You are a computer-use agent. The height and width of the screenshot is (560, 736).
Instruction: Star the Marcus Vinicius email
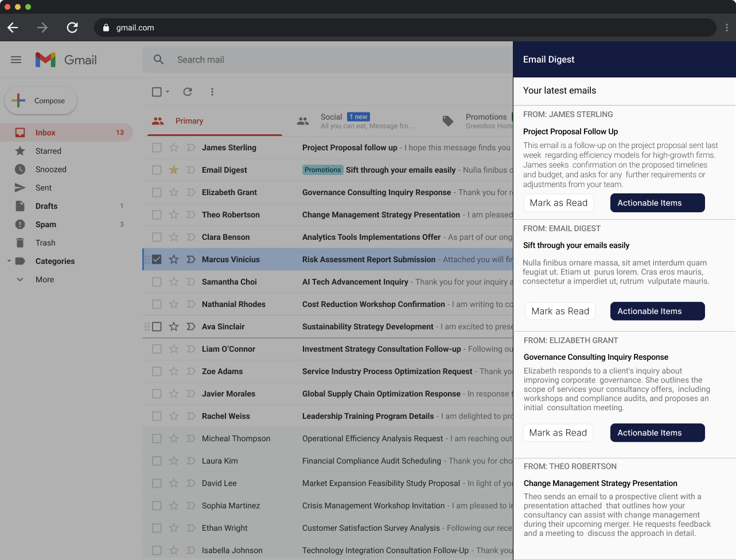(174, 259)
